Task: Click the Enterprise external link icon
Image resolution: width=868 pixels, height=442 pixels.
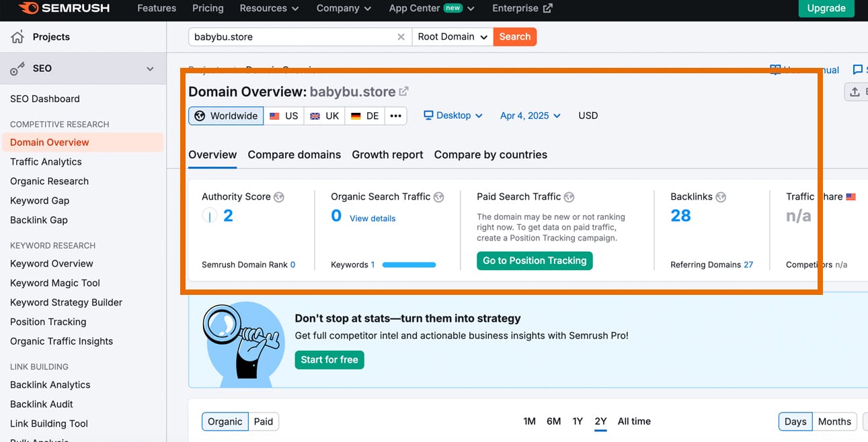Action: click(x=548, y=9)
